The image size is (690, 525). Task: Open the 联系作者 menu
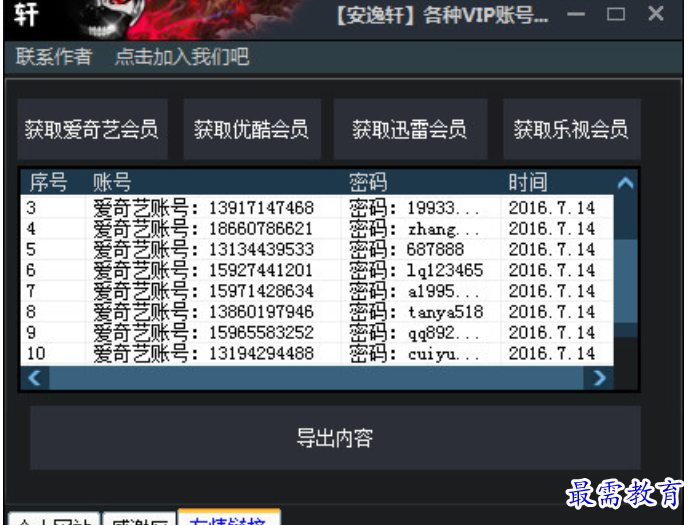click(x=54, y=57)
